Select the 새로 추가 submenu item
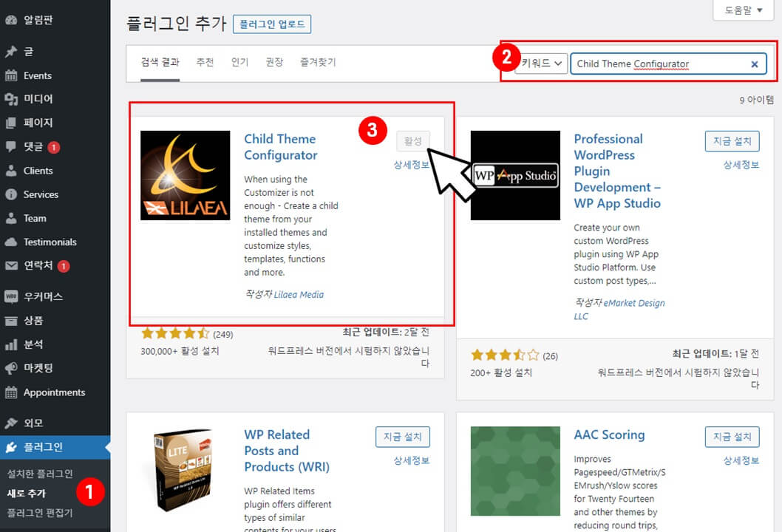The image size is (782, 532). pos(27,493)
